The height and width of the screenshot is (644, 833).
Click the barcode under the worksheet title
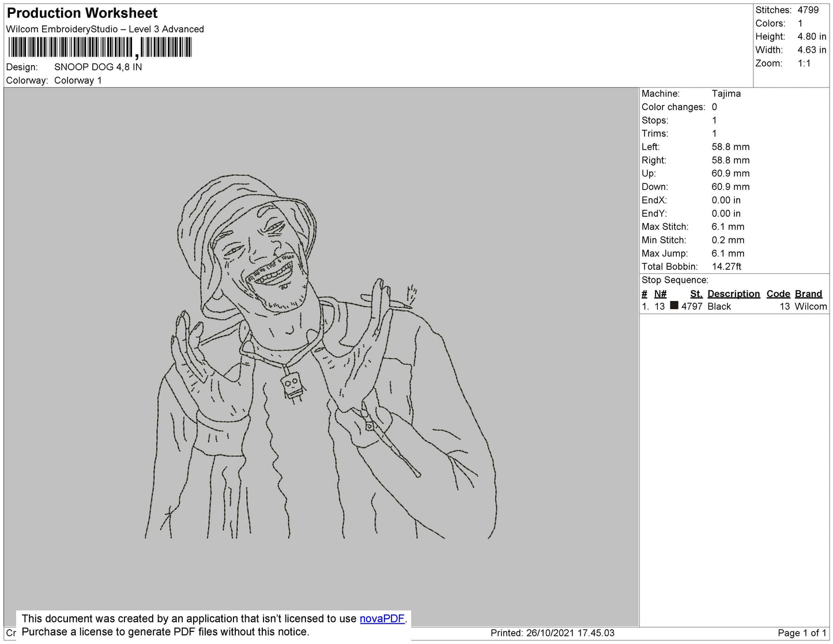pyautogui.click(x=99, y=47)
